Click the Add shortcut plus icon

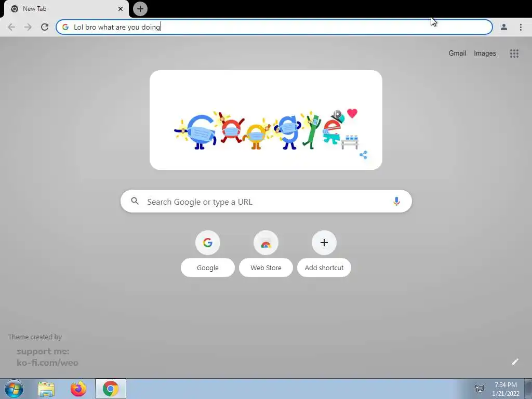[324, 243]
